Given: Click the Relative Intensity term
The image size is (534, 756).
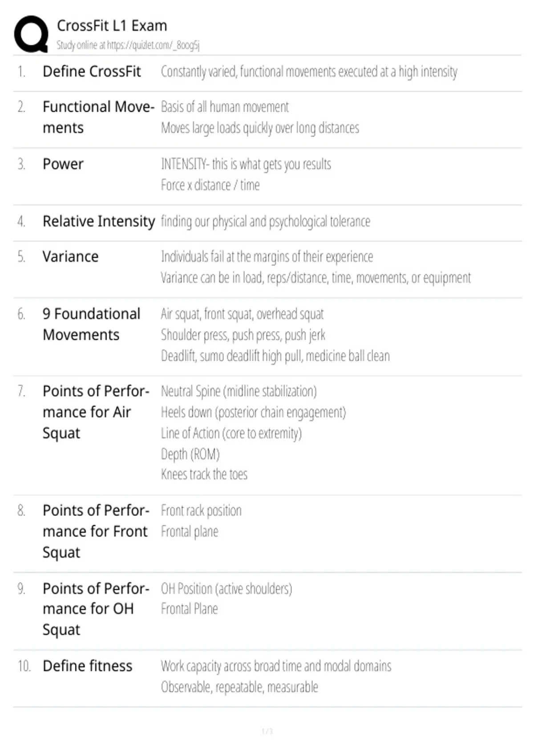Looking at the screenshot, I should (x=99, y=221).
